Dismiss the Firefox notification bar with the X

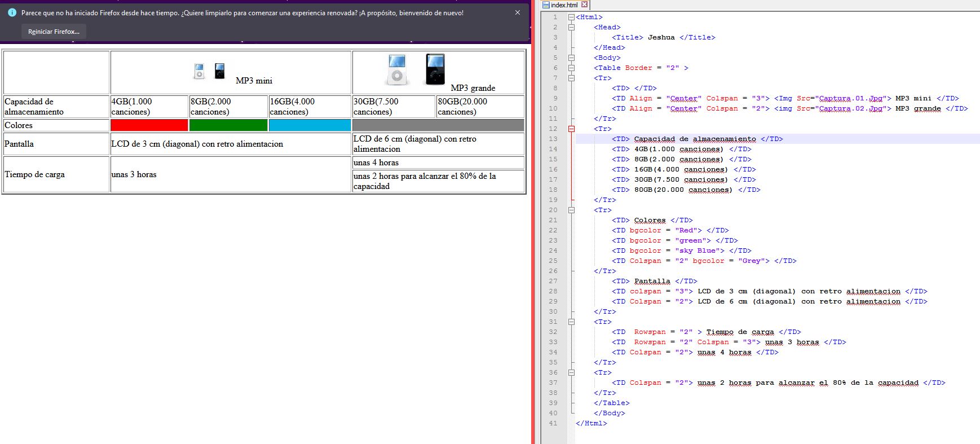click(517, 12)
